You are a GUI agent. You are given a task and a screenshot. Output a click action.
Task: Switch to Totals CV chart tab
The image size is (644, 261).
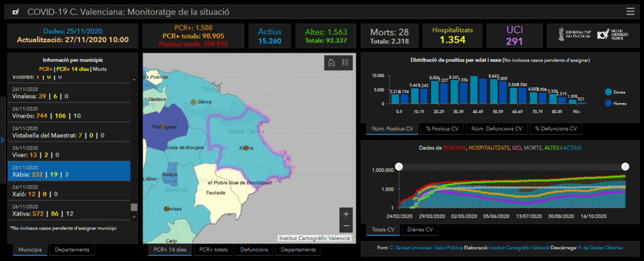click(382, 229)
